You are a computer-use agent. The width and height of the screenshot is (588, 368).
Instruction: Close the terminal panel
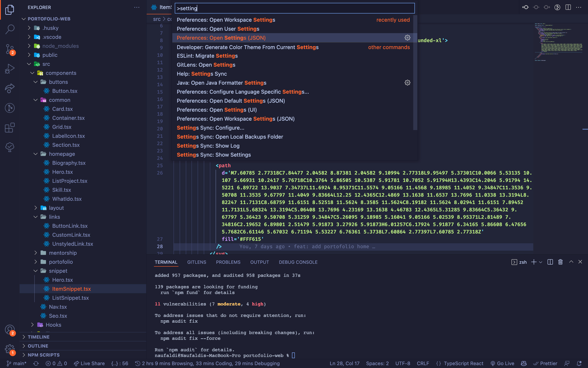(580, 262)
